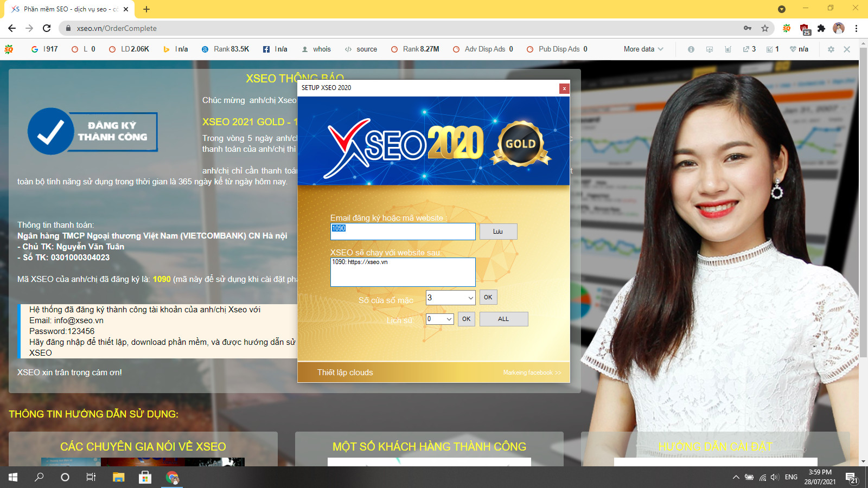Click the ALL button

pyautogui.click(x=503, y=319)
